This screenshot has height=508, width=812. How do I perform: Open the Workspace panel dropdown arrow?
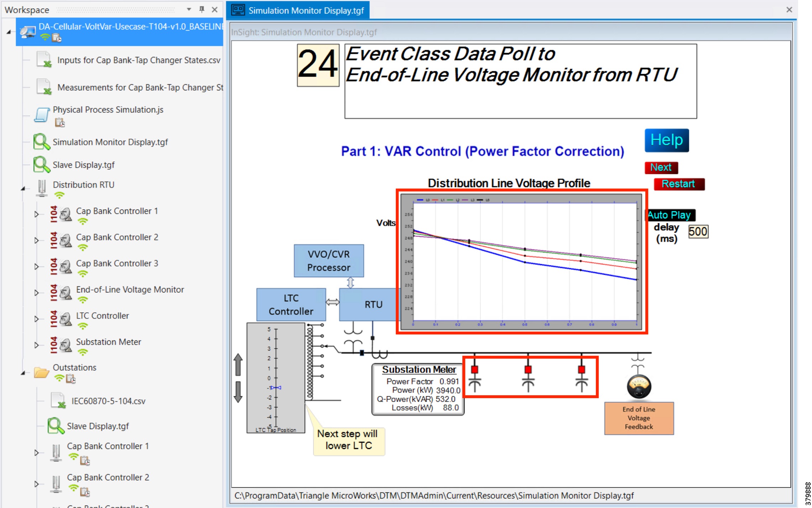click(189, 10)
